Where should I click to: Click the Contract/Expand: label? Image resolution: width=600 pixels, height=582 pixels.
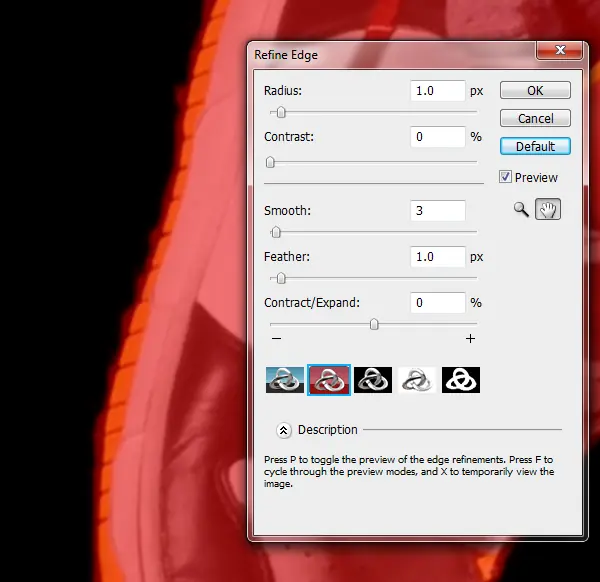(312, 303)
